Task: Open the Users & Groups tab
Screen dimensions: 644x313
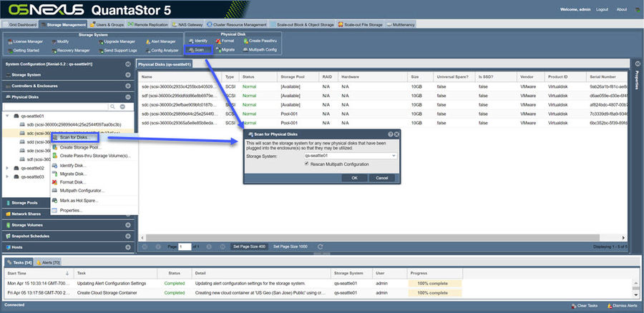Action: coord(107,24)
